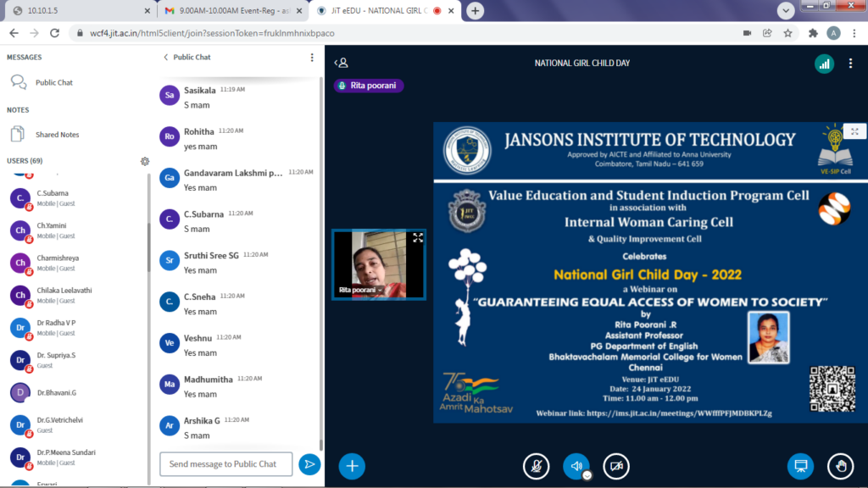Select user Chilaka Leelavathi
This screenshot has width=868, height=488.
coord(75,296)
